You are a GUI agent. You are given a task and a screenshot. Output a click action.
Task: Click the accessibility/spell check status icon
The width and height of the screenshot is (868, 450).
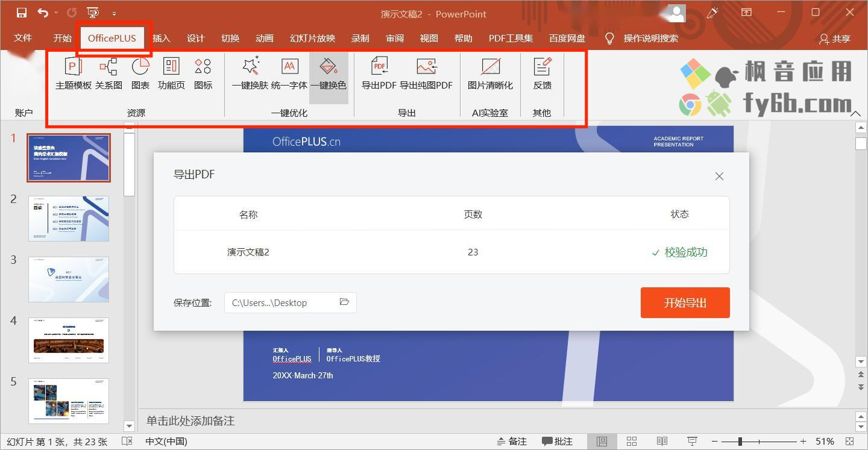click(x=127, y=442)
